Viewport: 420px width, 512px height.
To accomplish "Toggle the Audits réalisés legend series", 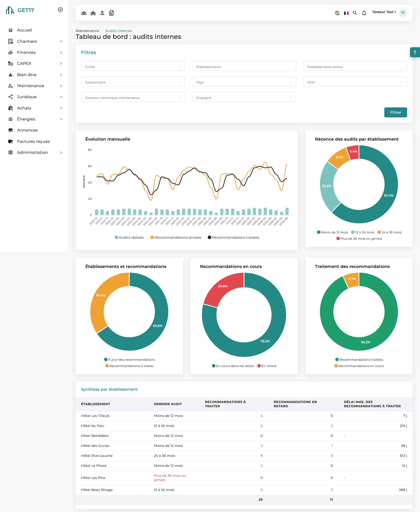I will tap(129, 237).
